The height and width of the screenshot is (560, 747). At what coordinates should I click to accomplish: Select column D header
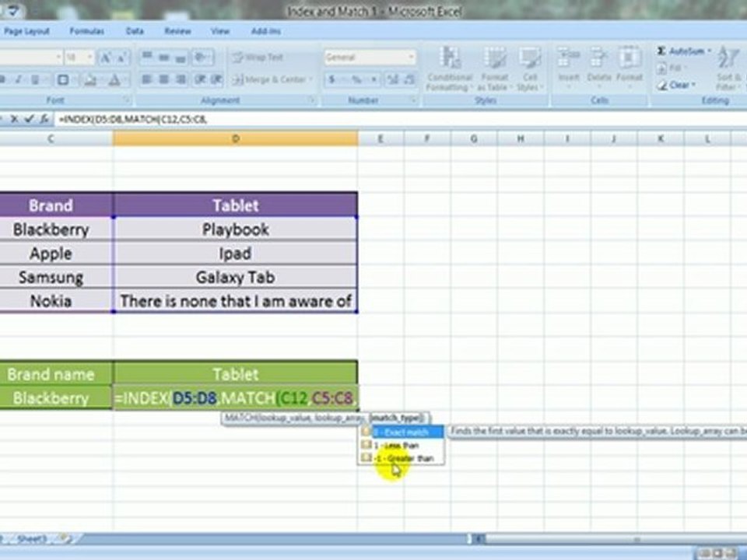pyautogui.click(x=235, y=138)
